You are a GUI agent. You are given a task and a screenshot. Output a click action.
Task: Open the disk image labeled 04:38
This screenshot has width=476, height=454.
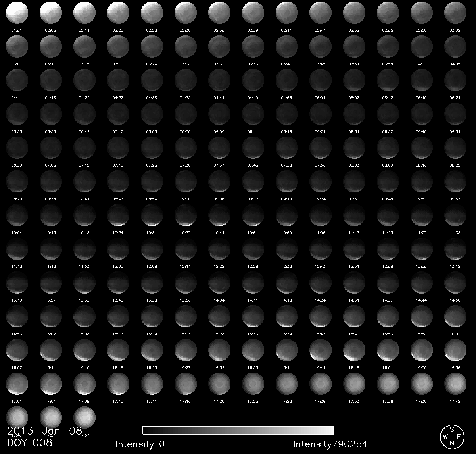pos(186,81)
